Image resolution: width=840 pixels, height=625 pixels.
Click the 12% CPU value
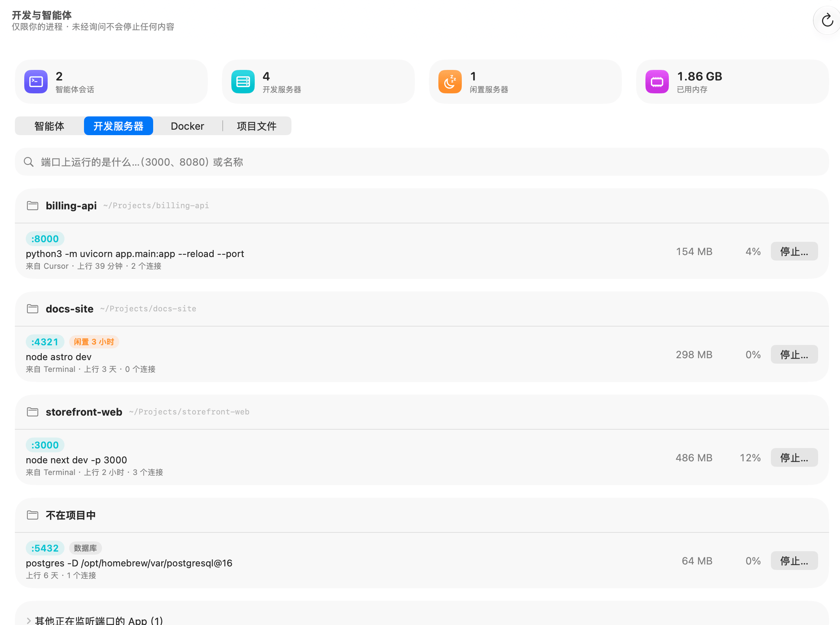click(x=750, y=457)
